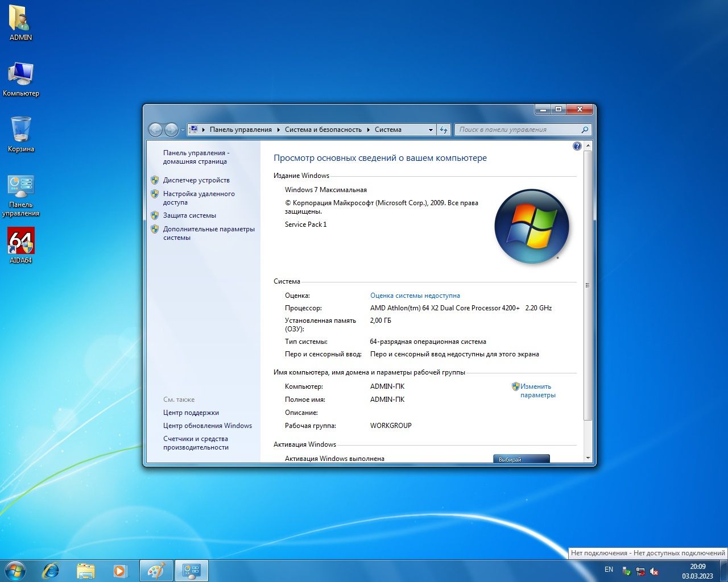Select the Корзина recycle bin icon
Image resolution: width=728 pixels, height=582 pixels.
point(21,135)
